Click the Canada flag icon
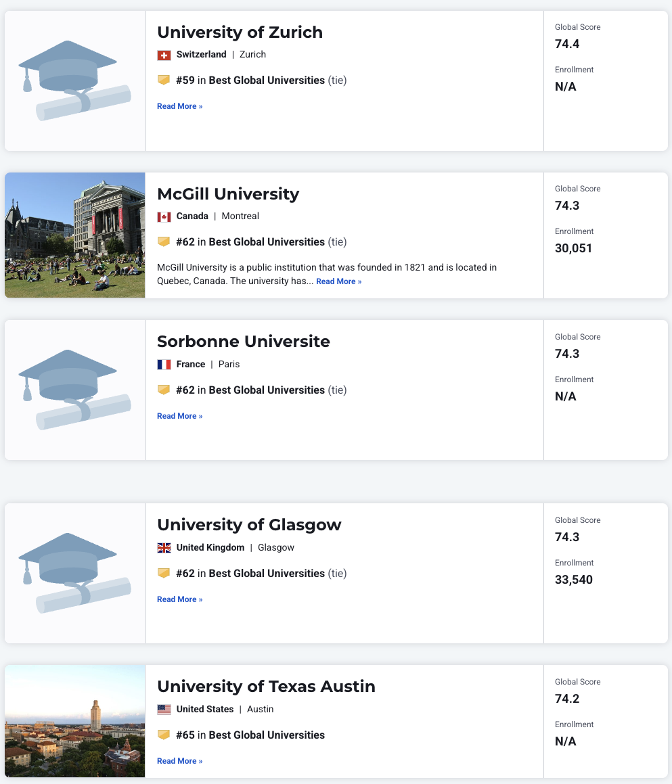Screen dimensions: 672x784 click(163, 216)
